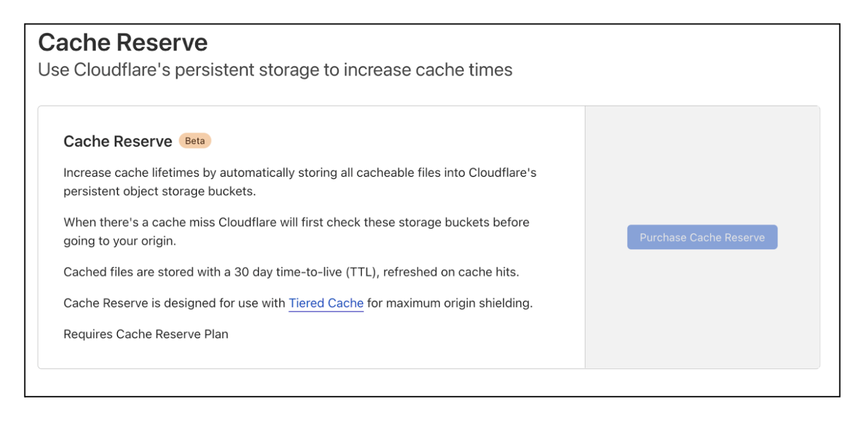Click the sentence mentioning maximum origin shielding
The height and width of the screenshot is (422, 868).
[x=449, y=303]
